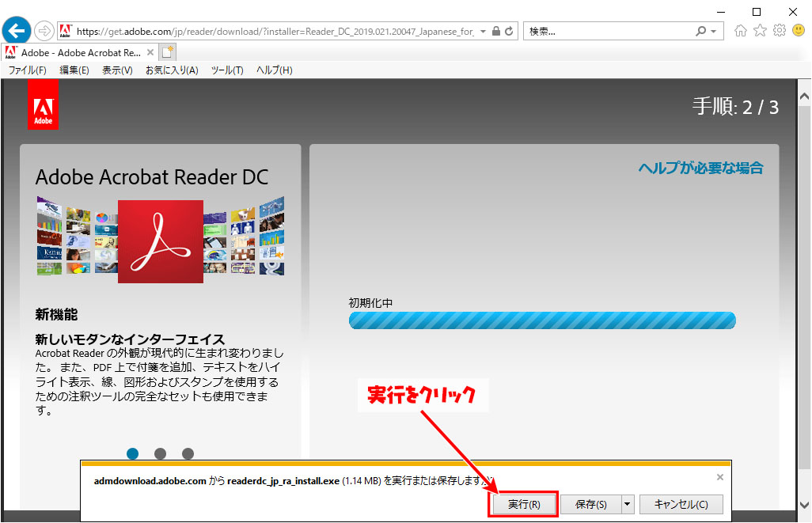Click the red Adobe logo
This screenshot has width=812, height=523.
coord(43,104)
